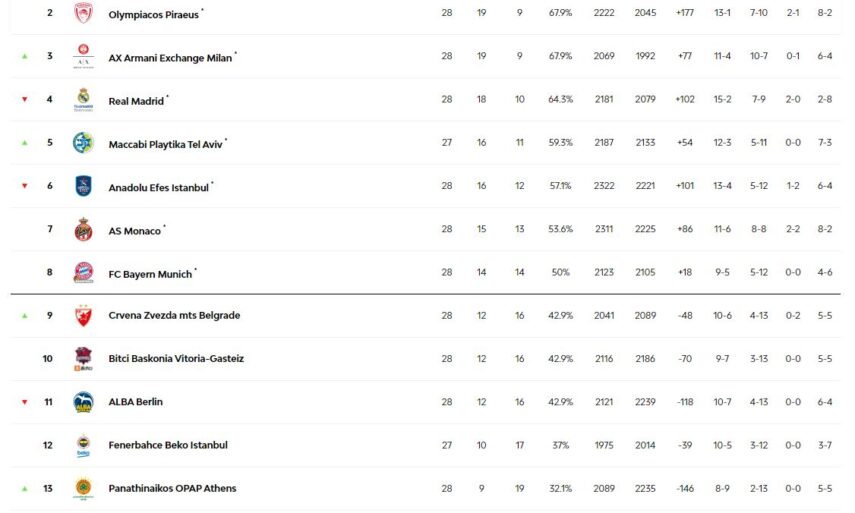
Task: Select the Fenerbahce Beko Istanbul name
Action: pyautogui.click(x=168, y=445)
